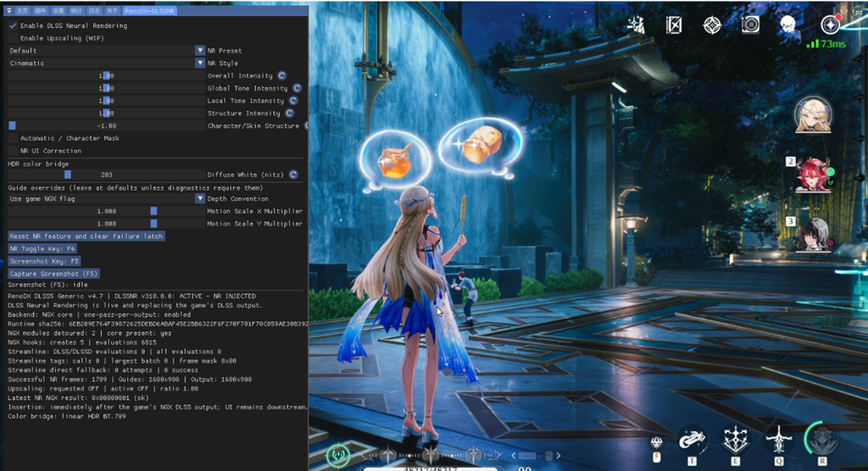This screenshot has width=868, height=471.
Task: Click the left chevron near bottom item selector
Action: tap(514, 456)
